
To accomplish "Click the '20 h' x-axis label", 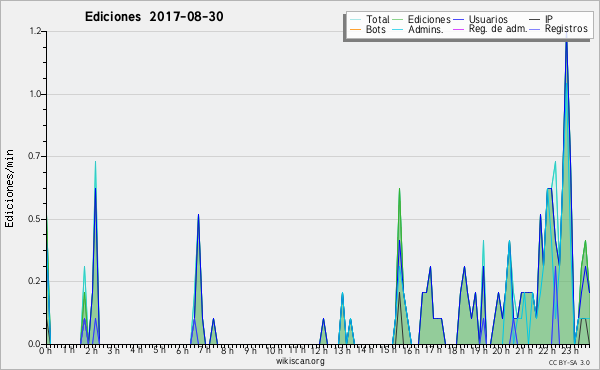I will pos(501,350).
